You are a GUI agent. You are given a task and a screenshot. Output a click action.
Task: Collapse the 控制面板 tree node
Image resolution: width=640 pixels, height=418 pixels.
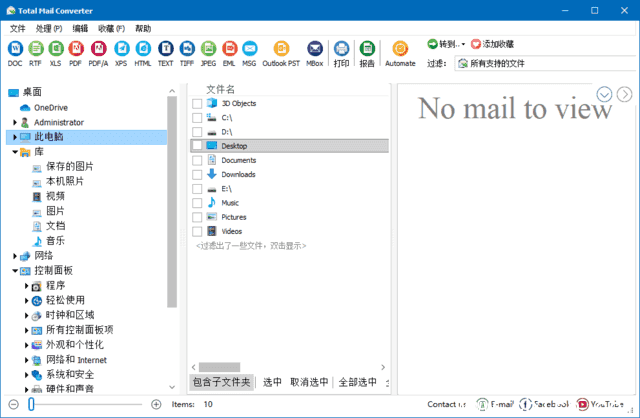15,271
